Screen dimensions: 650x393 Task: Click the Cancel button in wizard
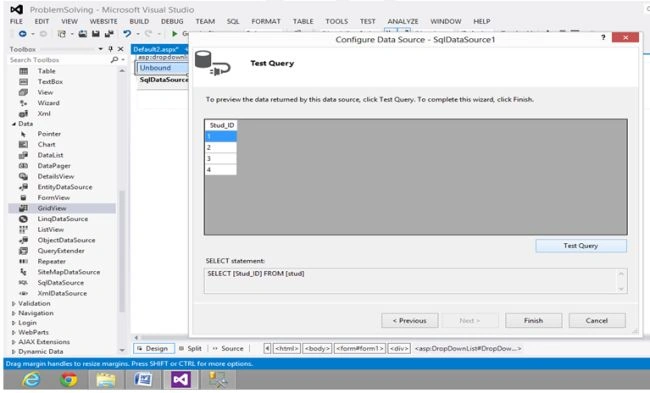pyautogui.click(x=597, y=320)
